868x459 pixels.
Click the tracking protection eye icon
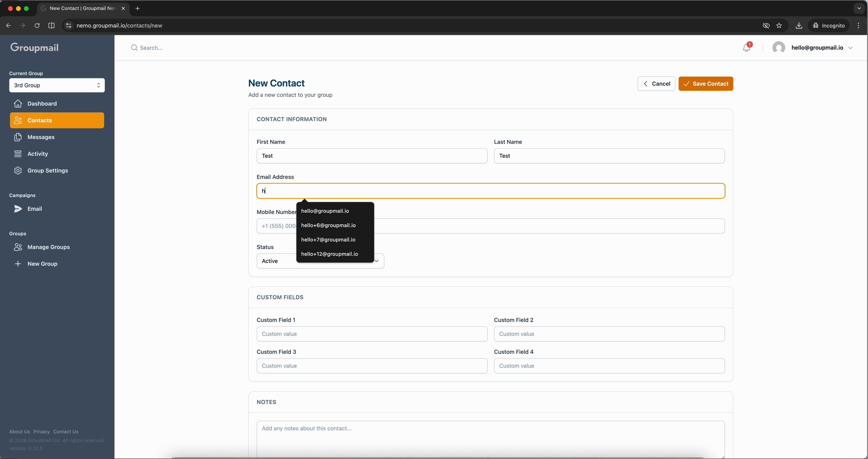point(766,26)
